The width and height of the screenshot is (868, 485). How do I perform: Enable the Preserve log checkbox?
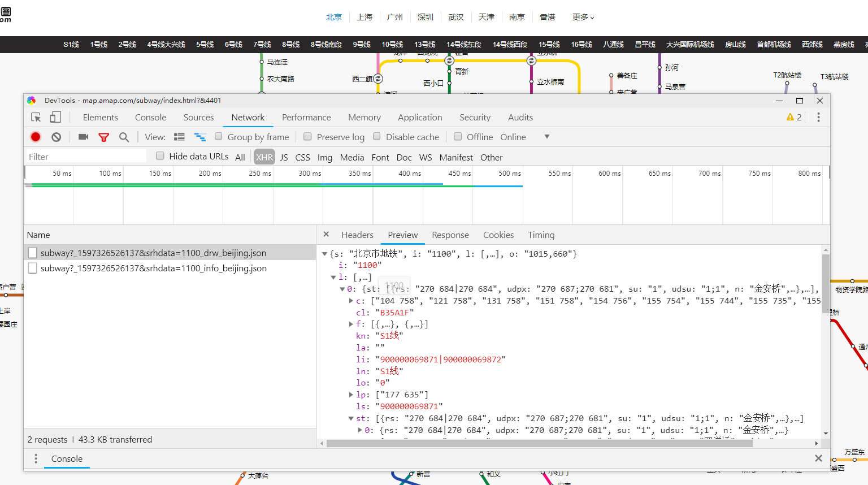point(307,136)
